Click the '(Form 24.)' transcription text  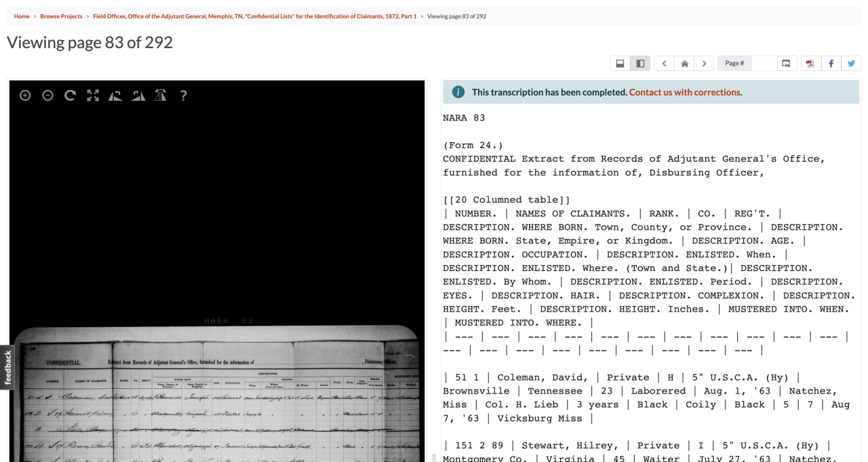[473, 145]
